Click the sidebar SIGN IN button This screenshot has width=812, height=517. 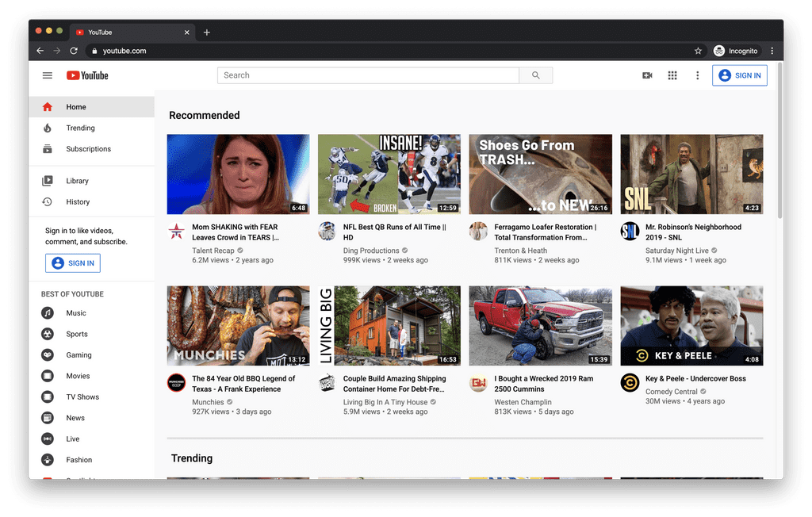[x=73, y=263]
